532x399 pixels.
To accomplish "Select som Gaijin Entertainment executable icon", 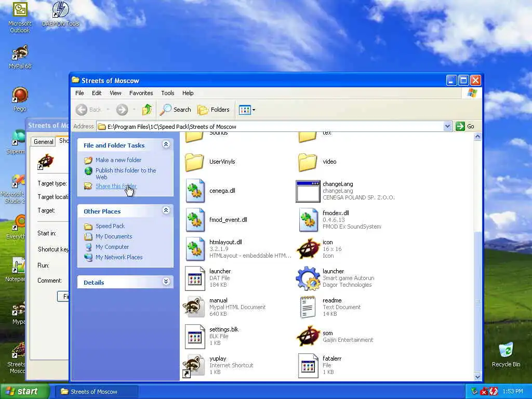I will [308, 336].
